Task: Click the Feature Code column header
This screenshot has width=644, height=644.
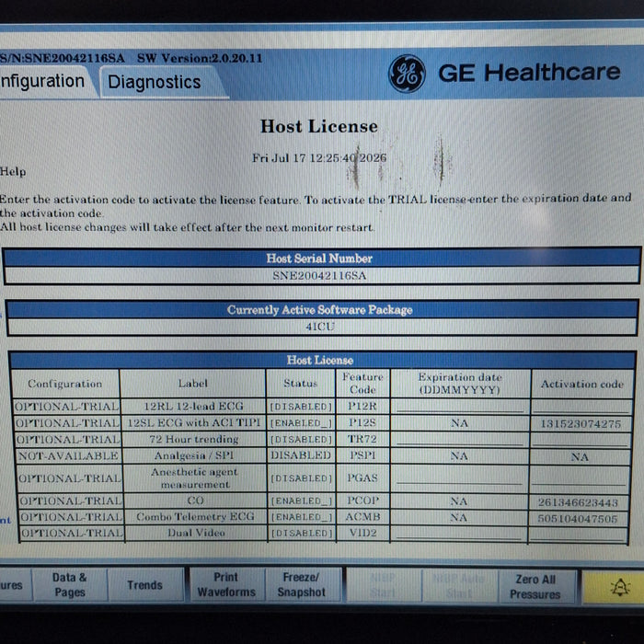Action: pos(362,383)
